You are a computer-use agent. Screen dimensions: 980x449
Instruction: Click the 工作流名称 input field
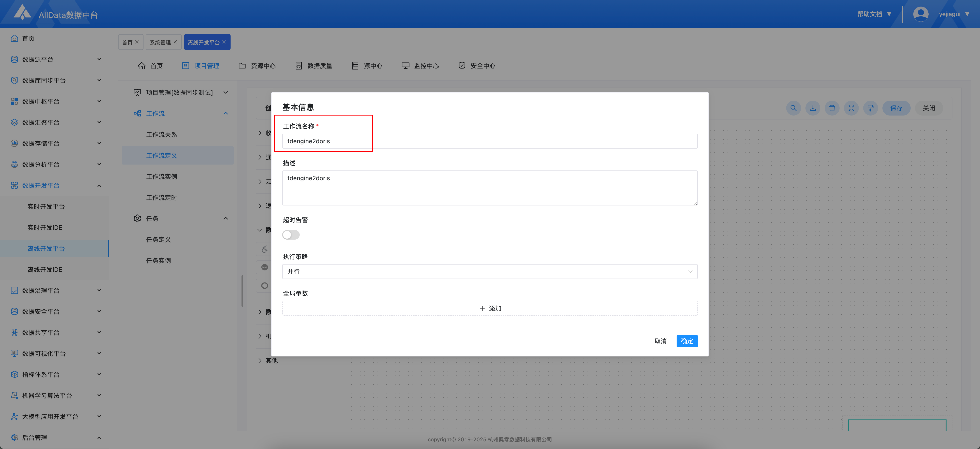490,141
